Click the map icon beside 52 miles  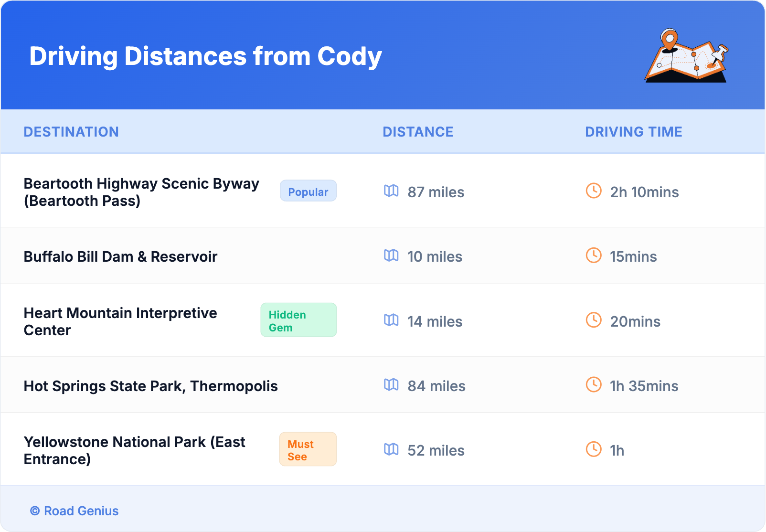pyautogui.click(x=391, y=449)
